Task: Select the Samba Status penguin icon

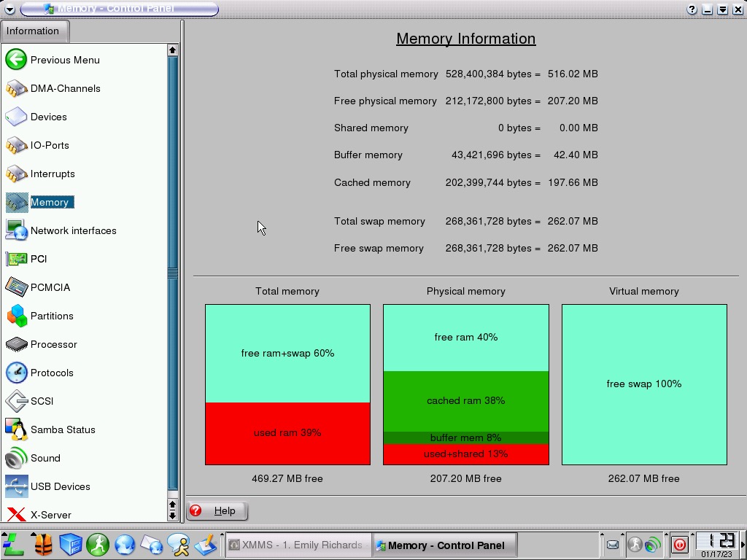Action: tap(16, 429)
